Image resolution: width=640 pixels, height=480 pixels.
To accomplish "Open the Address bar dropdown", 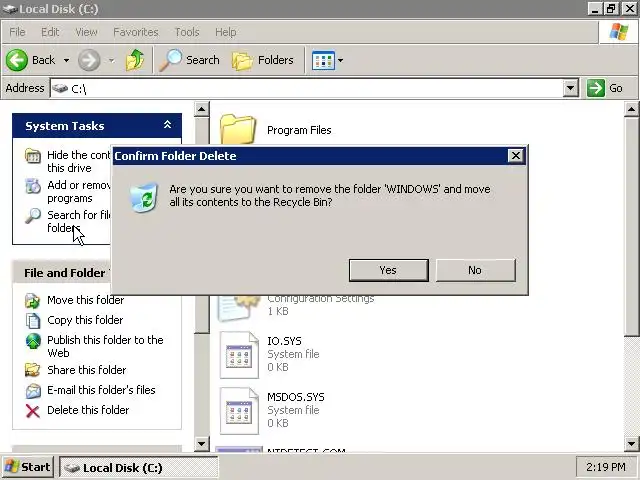I will click(571, 88).
